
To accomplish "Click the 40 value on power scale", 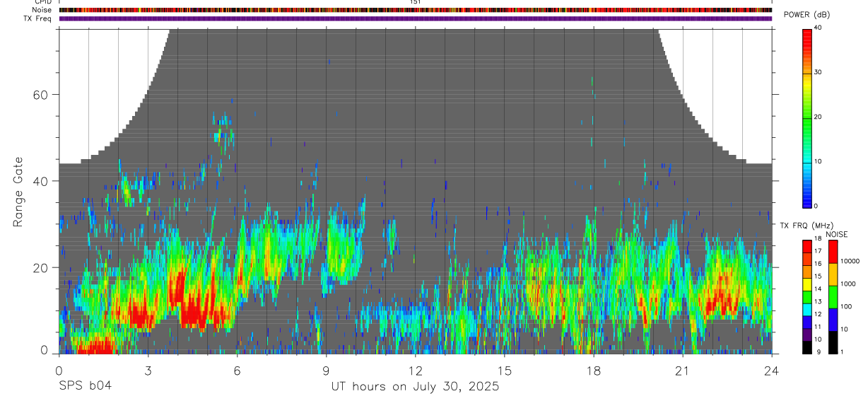I will pos(818,28).
